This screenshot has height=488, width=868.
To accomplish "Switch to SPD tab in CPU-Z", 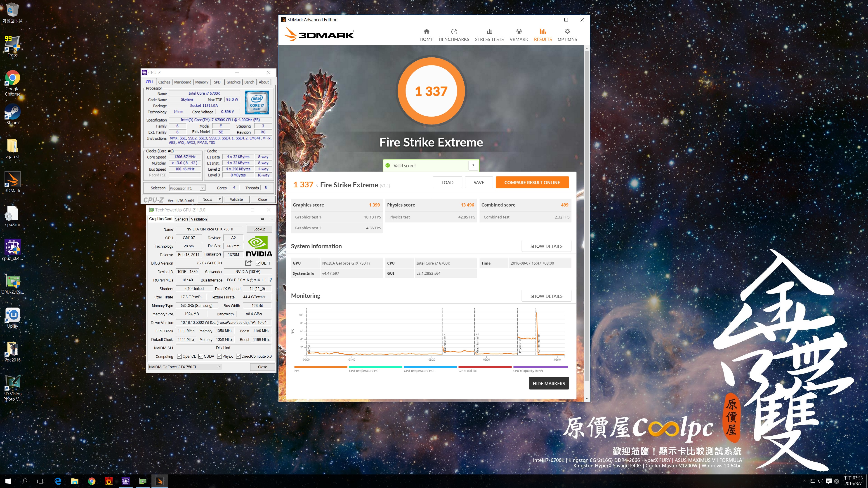I will (x=217, y=82).
